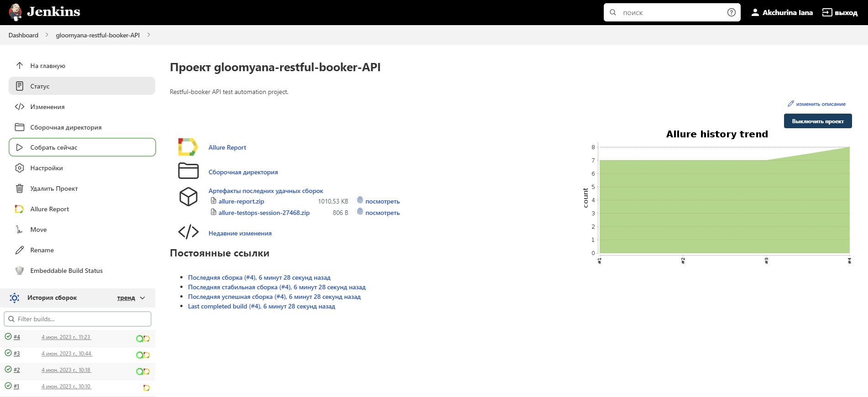The width and height of the screenshot is (868, 397).
Task: Open search help question mark icon
Action: pyautogui.click(x=731, y=12)
